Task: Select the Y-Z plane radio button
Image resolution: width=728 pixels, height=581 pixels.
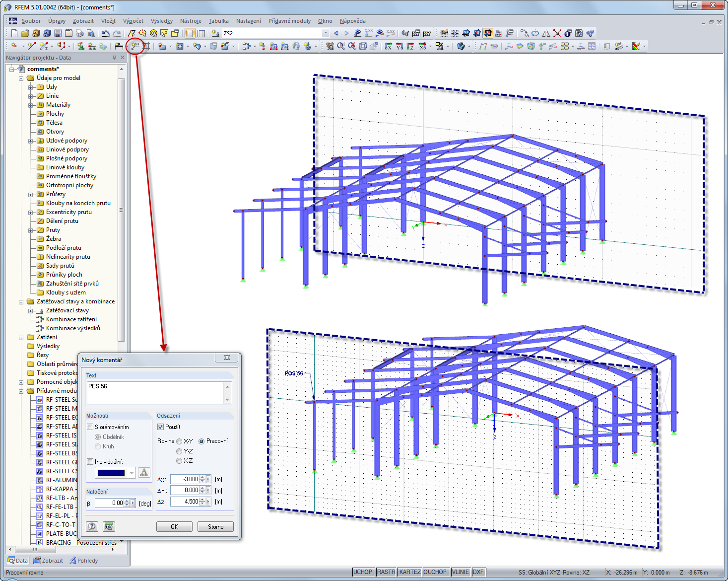Action: click(x=179, y=451)
